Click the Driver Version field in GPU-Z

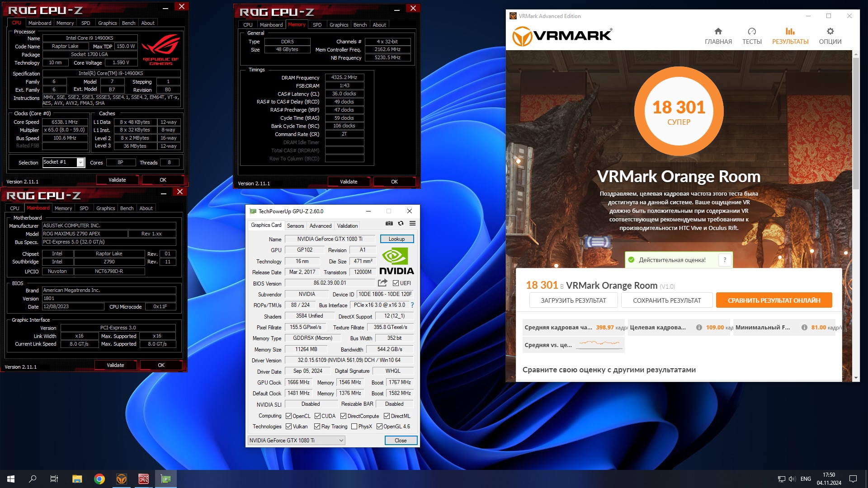point(349,360)
